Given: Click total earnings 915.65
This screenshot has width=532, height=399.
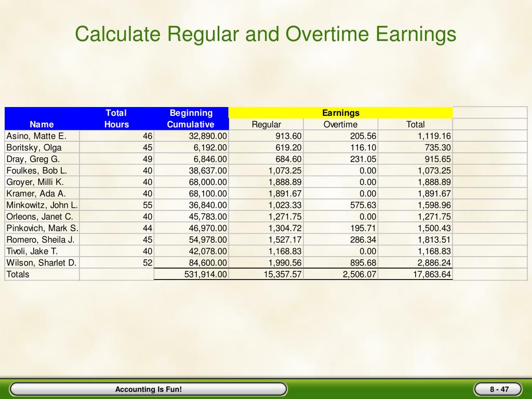Looking at the screenshot, I should [437, 159].
